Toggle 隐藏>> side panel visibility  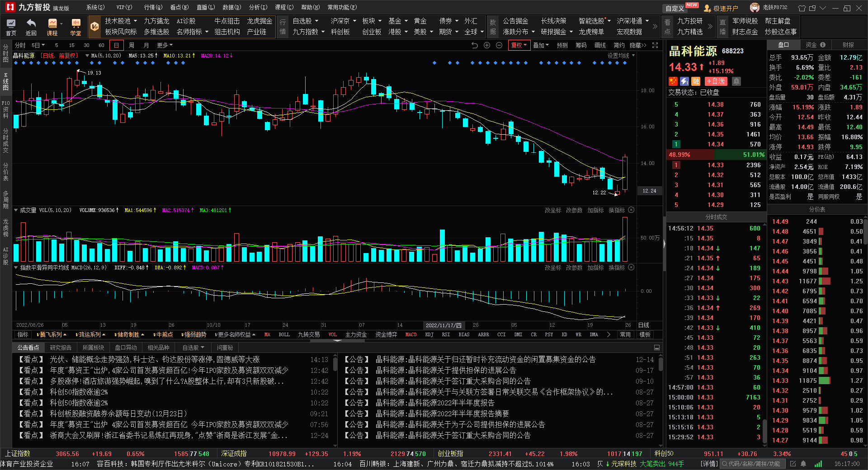click(638, 45)
